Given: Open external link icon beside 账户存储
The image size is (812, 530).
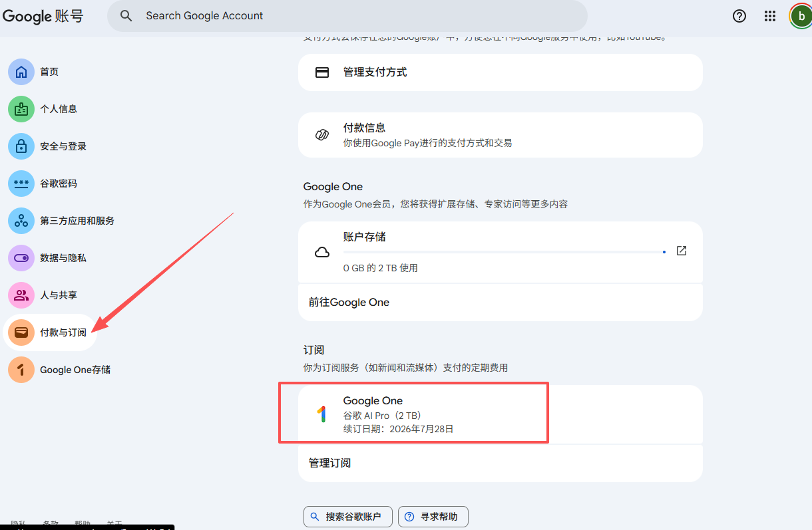Looking at the screenshot, I should [681, 251].
